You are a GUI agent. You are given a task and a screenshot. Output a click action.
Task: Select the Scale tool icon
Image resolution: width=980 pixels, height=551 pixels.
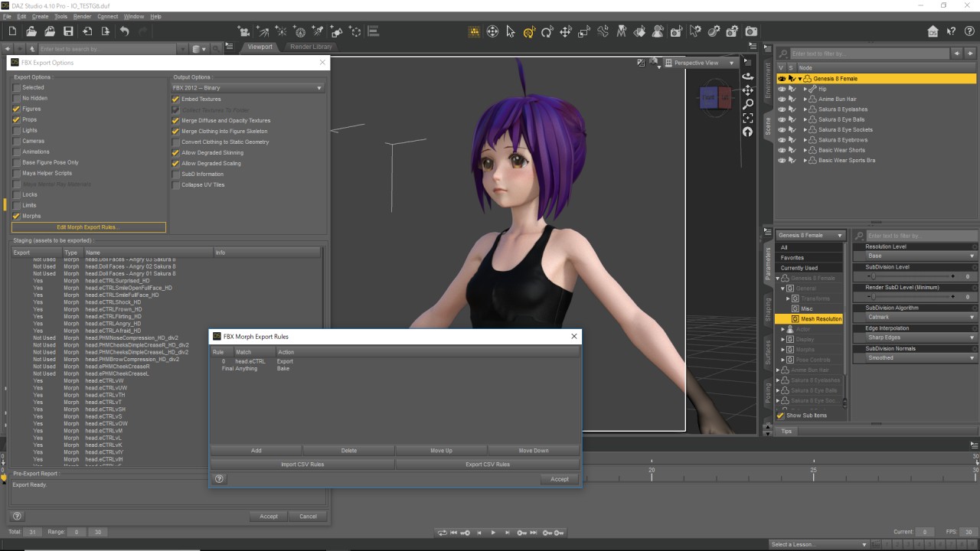tap(584, 31)
